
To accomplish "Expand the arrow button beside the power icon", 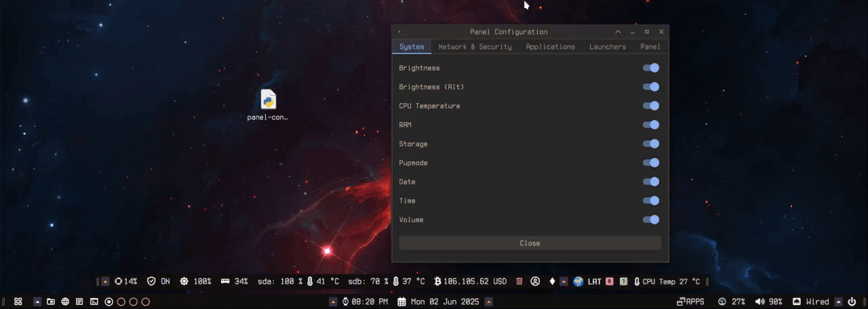I will tap(839, 302).
